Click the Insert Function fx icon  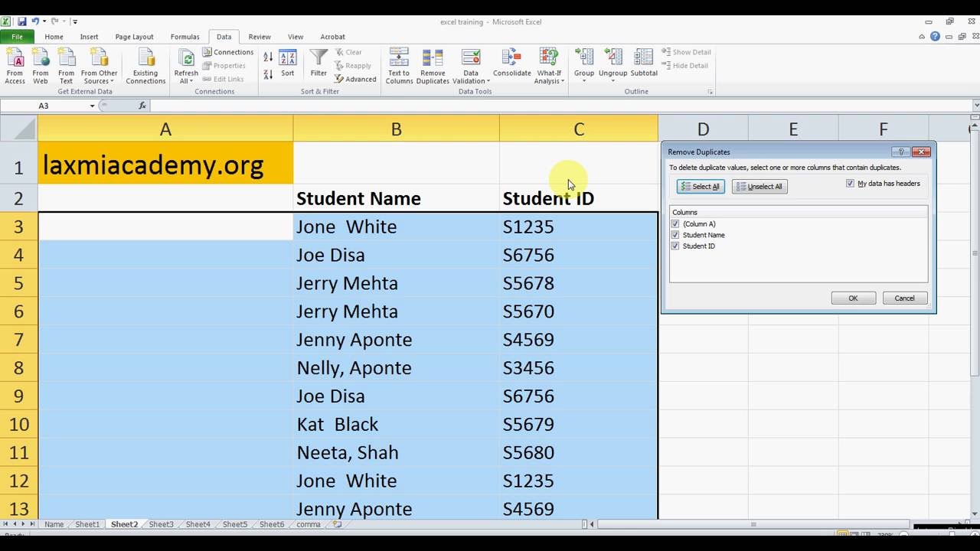tap(142, 106)
